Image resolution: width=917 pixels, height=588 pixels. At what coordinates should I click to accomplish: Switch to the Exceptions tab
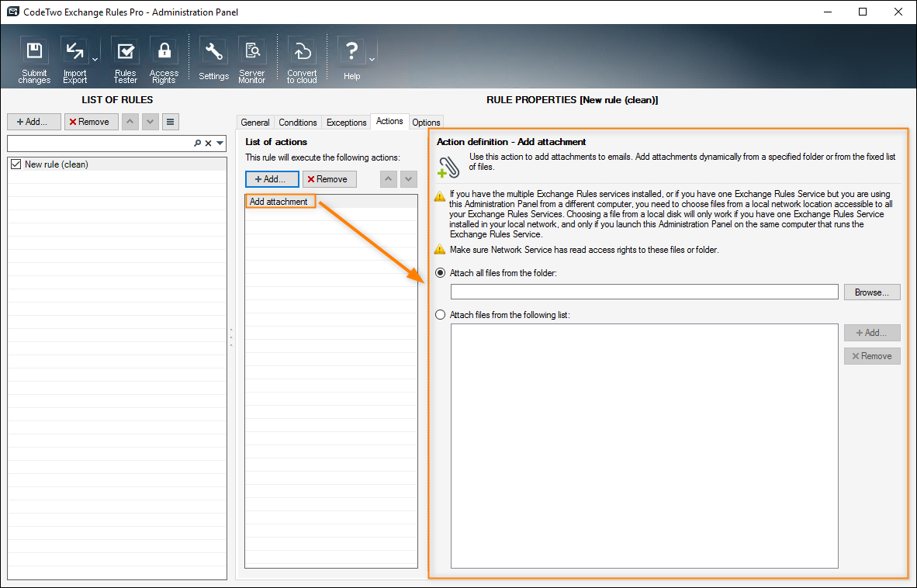pyautogui.click(x=346, y=122)
